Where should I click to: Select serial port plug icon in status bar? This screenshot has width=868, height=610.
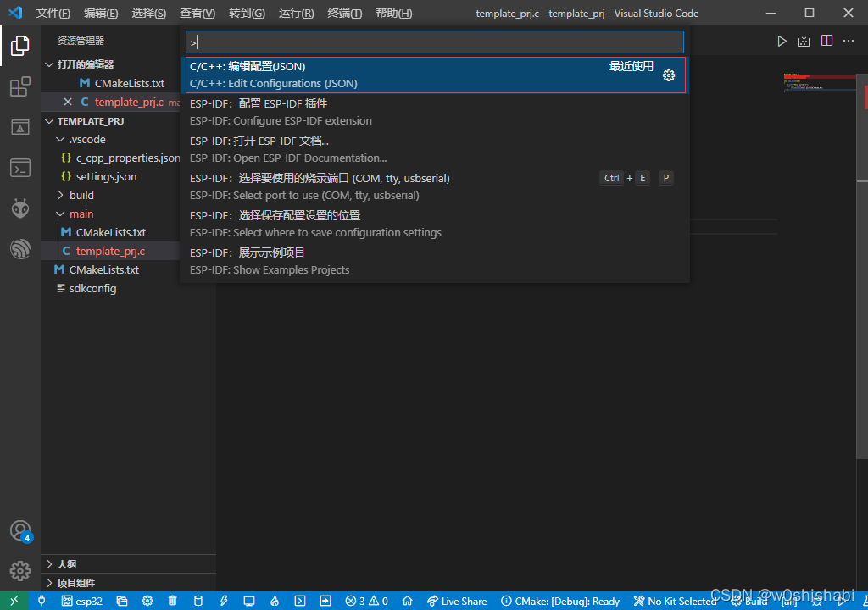tap(42, 601)
